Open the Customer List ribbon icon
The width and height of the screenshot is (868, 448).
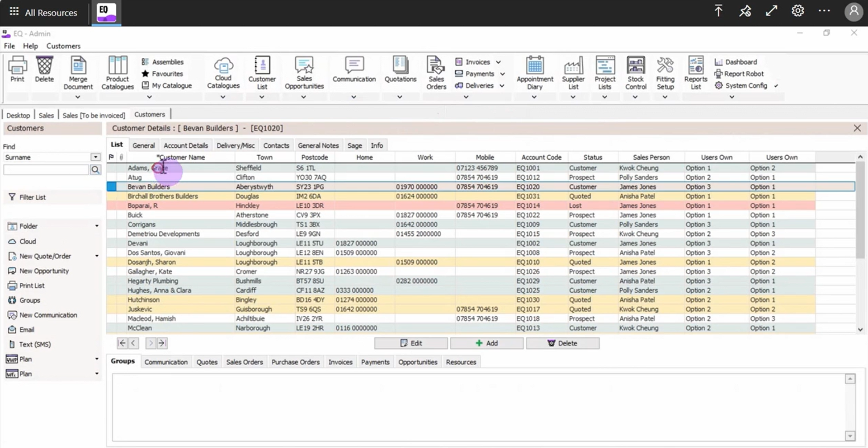coord(262,73)
